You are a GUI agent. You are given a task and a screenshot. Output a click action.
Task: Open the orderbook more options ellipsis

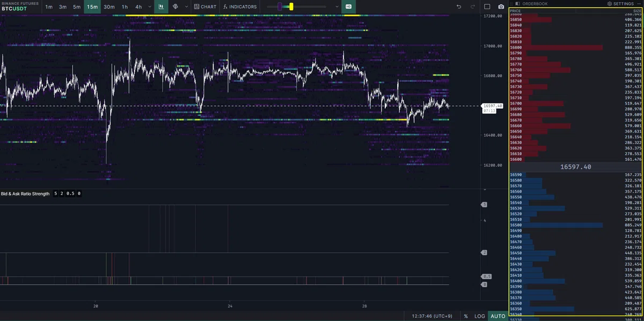[x=639, y=4]
